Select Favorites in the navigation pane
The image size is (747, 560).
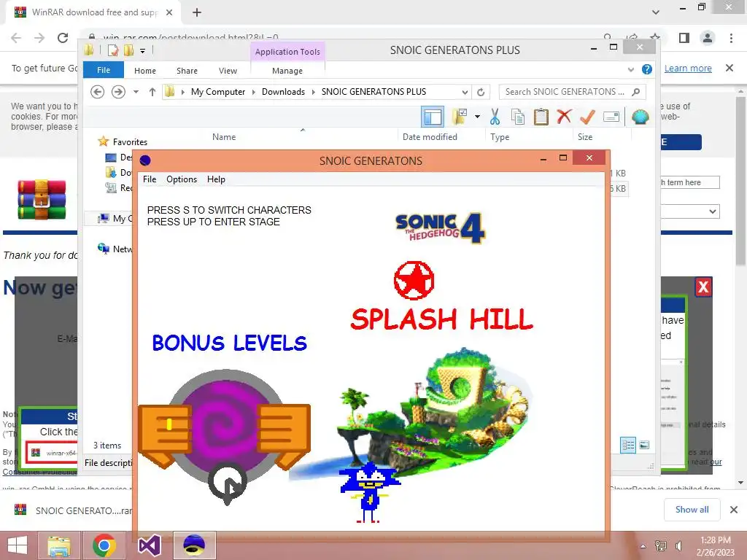pyautogui.click(x=130, y=142)
